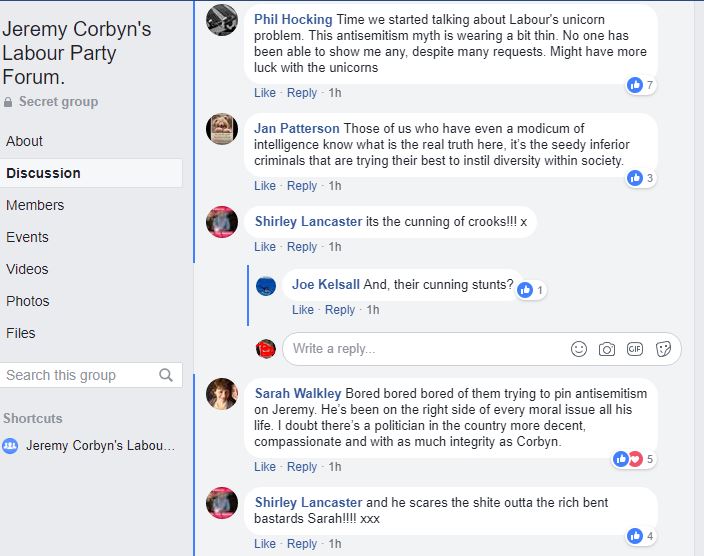Image resolution: width=704 pixels, height=556 pixels.
Task: Reply to Joe Kelsall's comment
Action: (x=340, y=310)
